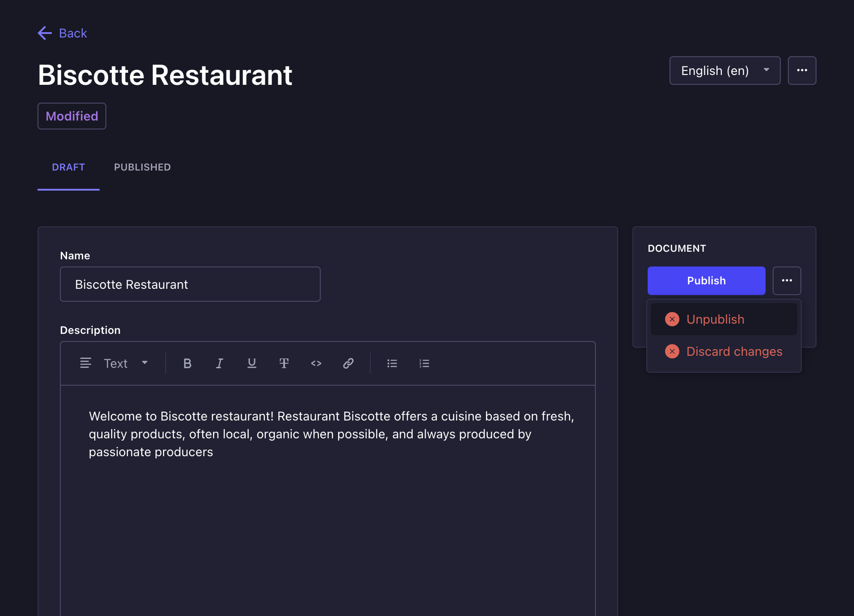Open the Text style dropdown in the editor
The image size is (854, 616).
click(x=125, y=363)
